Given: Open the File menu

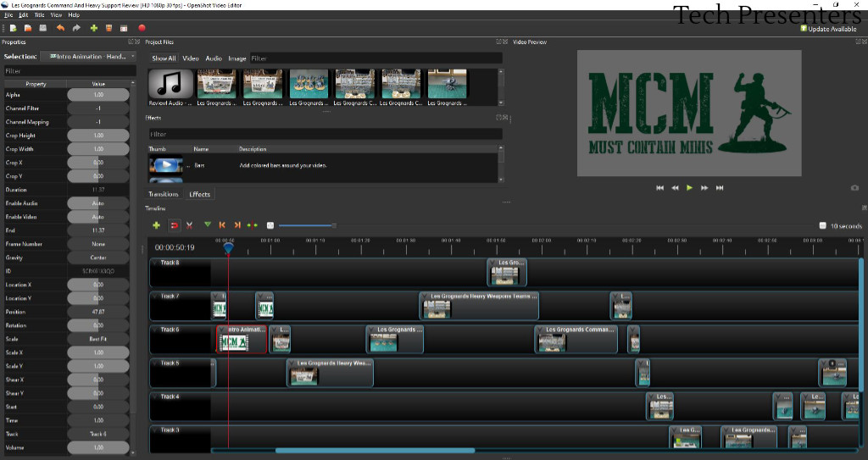Looking at the screenshot, I should 8,15.
